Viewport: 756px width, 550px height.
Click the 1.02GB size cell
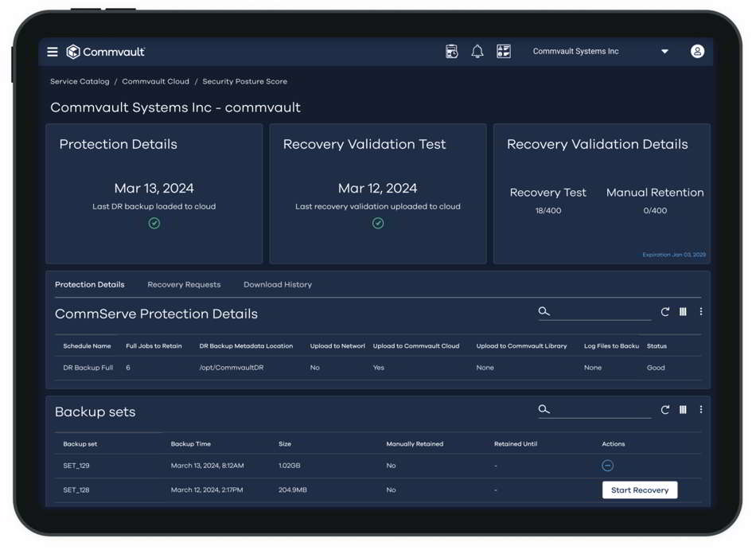point(290,466)
